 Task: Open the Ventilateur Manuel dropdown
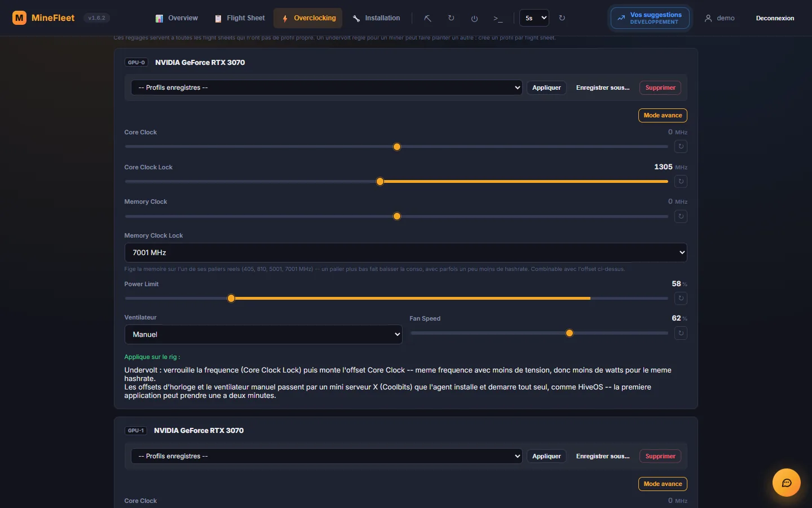point(263,334)
